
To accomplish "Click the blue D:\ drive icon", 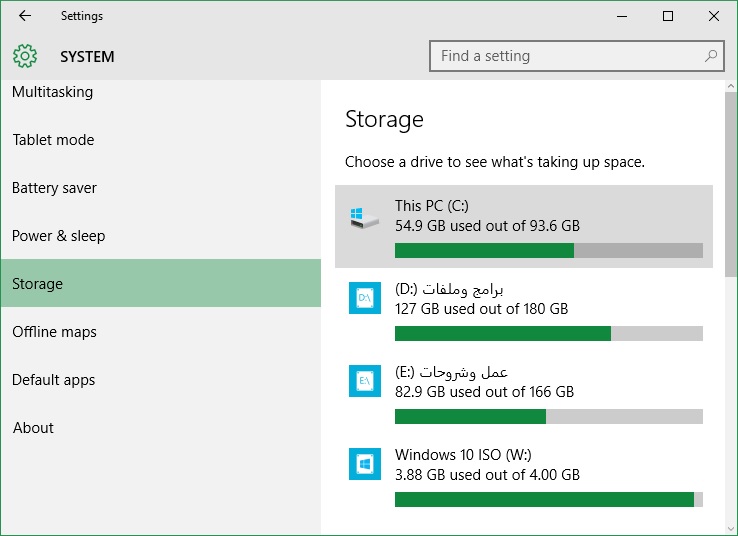I will 365,298.
